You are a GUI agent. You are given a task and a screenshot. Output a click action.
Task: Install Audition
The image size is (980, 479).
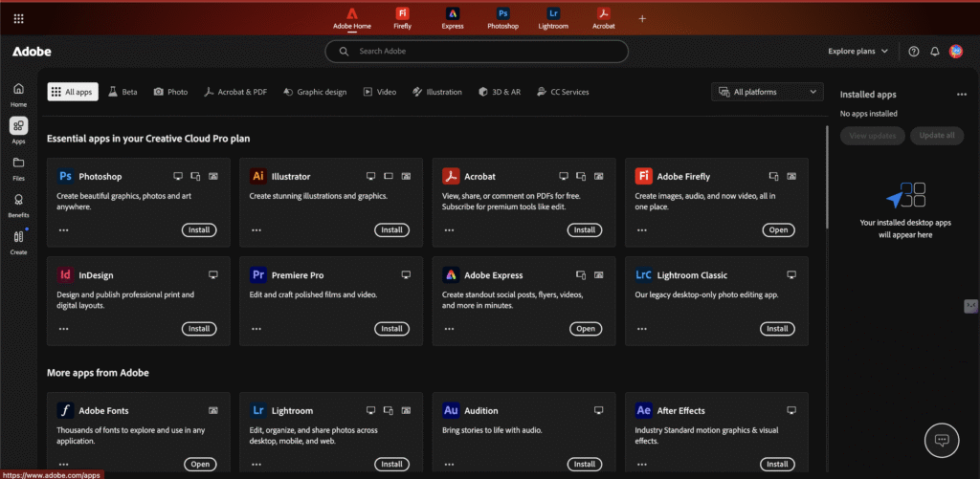(585, 464)
